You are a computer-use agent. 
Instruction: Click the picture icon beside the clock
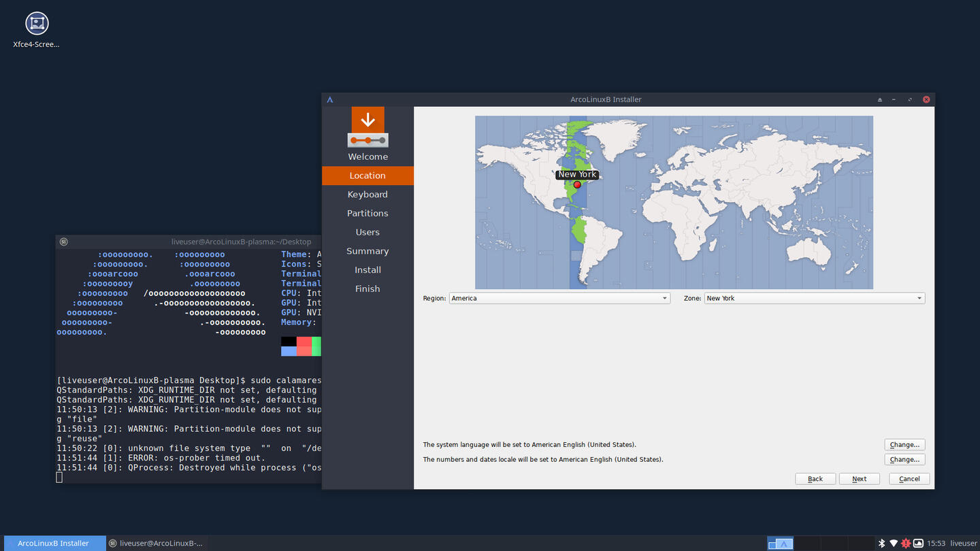[918, 543]
